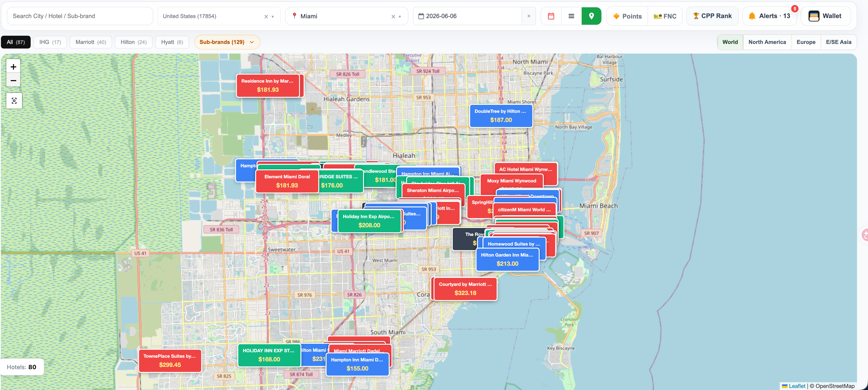Click the pink assistant icon at right edge
Viewport: 868px width, 390px height.
(x=865, y=234)
